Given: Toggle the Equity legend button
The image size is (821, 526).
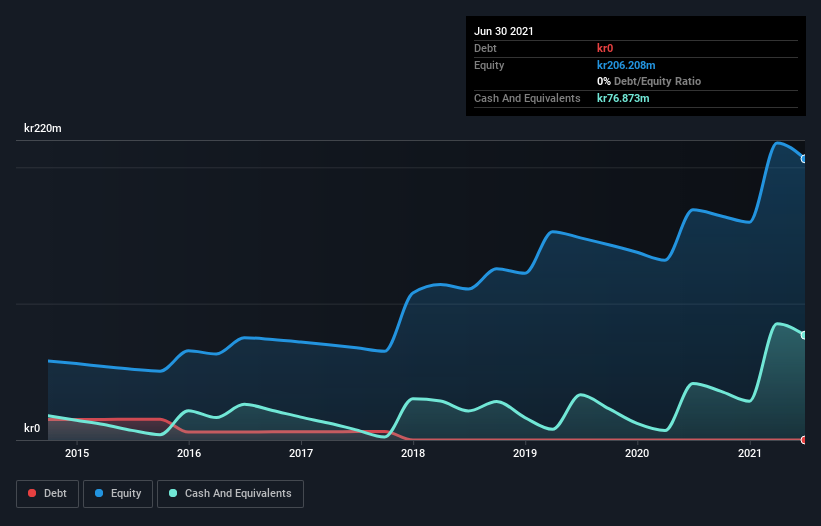Looking at the screenshot, I should [x=118, y=494].
